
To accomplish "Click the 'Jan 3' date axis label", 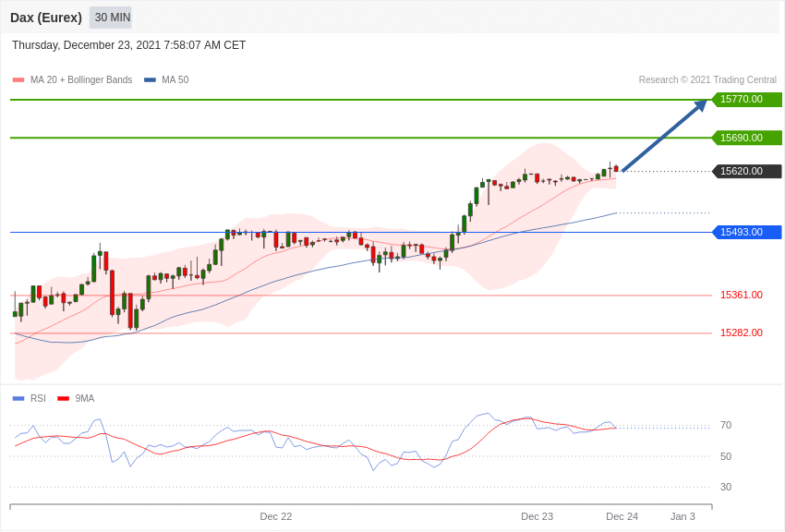I will pyautogui.click(x=682, y=516).
